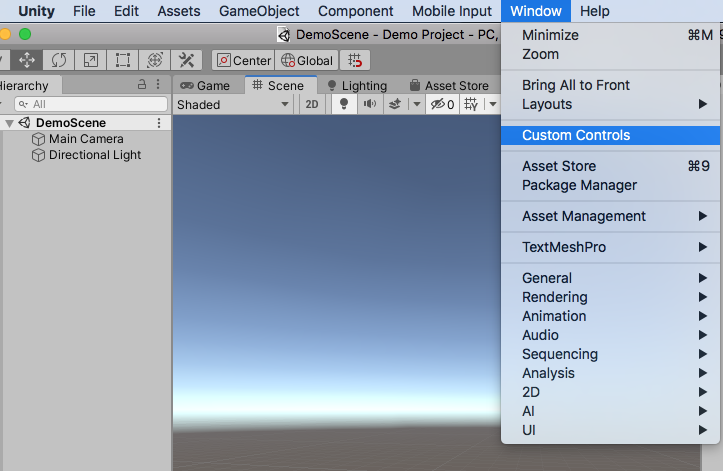
Task: Toggle scene lighting bulb icon
Action: (x=344, y=104)
